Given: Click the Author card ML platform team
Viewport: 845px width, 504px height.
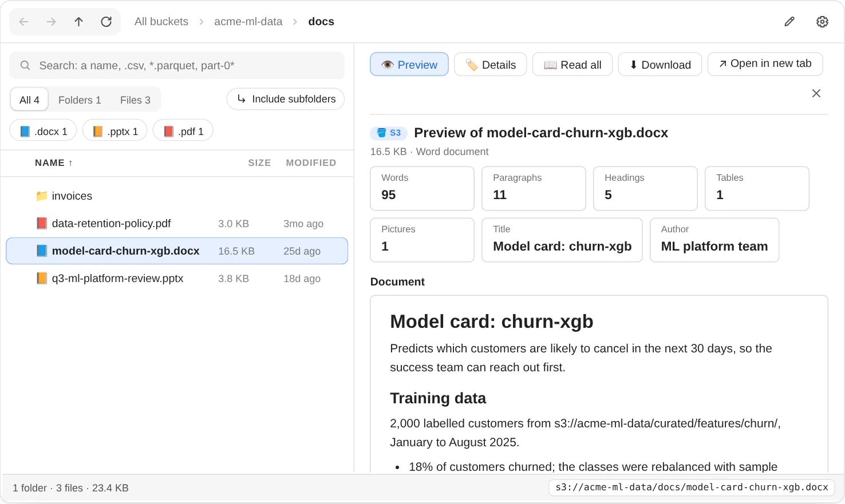Looking at the screenshot, I should 714,240.
